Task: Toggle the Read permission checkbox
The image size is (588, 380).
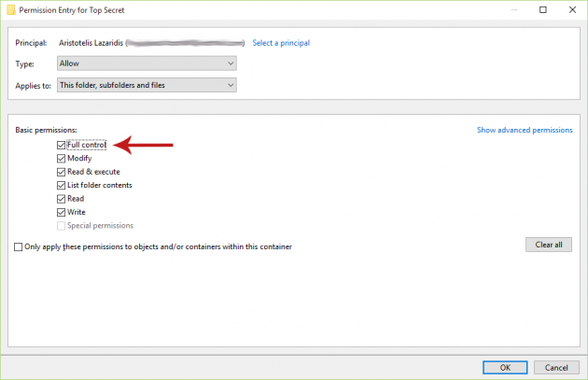Action: 61,199
